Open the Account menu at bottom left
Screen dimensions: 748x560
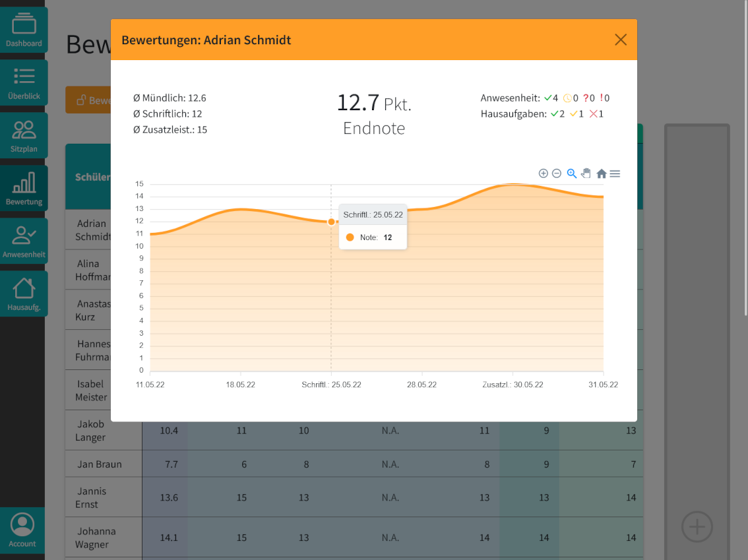coord(22,530)
